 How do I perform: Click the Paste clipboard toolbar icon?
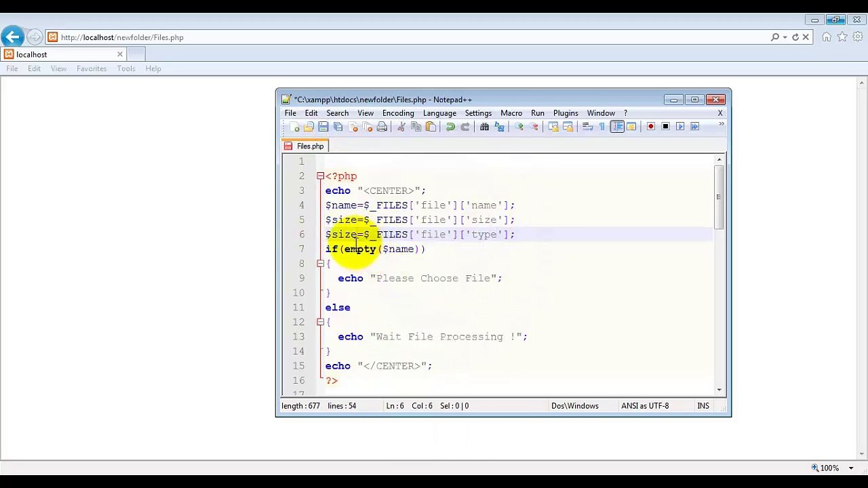point(431,127)
